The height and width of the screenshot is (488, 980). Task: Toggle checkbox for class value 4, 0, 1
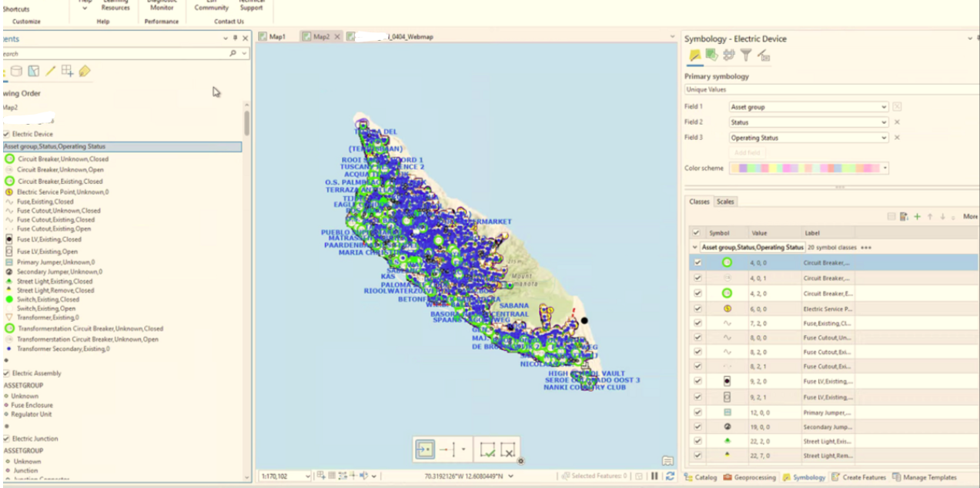coord(697,278)
